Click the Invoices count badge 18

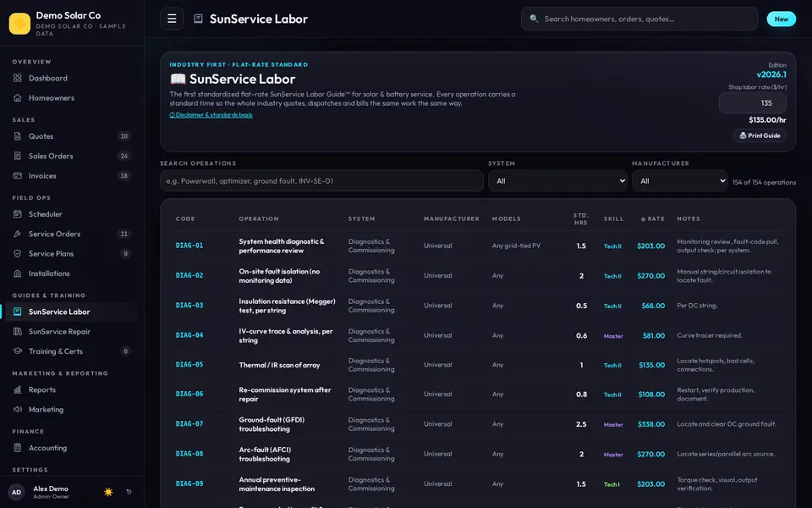pos(123,176)
